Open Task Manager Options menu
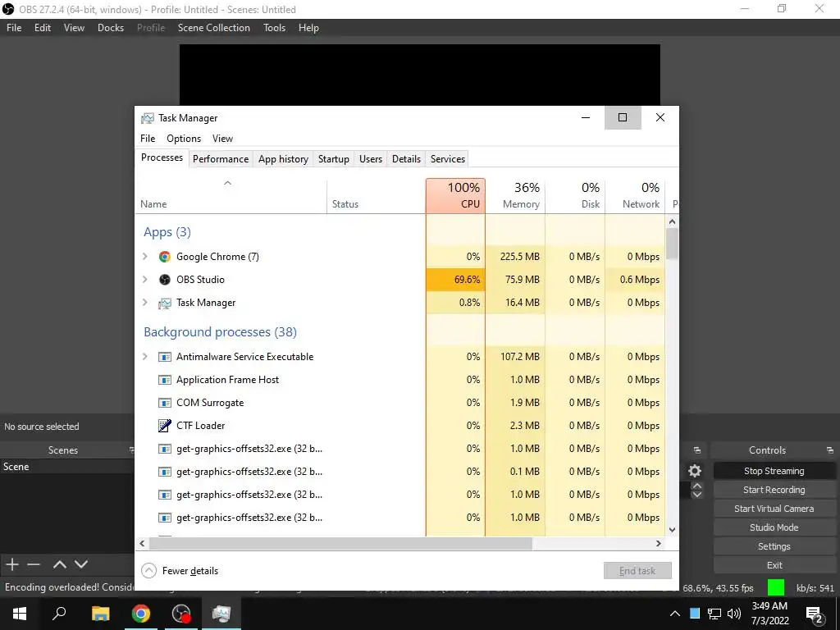The width and height of the screenshot is (840, 630). [x=184, y=138]
